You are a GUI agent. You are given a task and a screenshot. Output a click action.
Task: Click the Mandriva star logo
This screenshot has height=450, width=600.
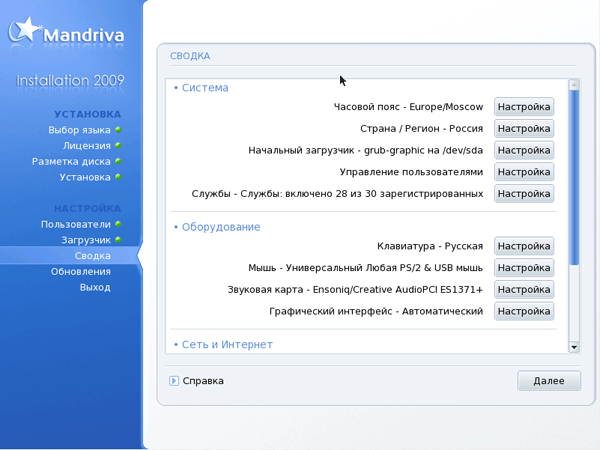coord(25,30)
